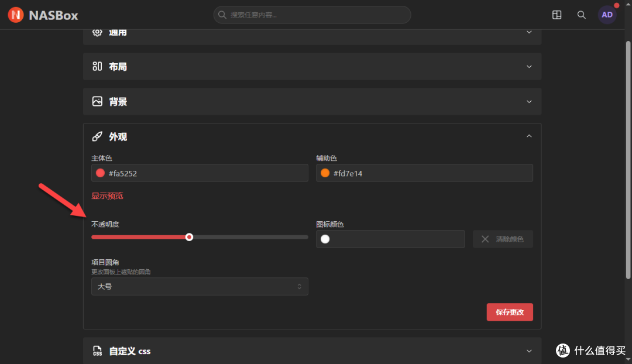Click the 外观 section title
632x364 pixels.
point(118,137)
